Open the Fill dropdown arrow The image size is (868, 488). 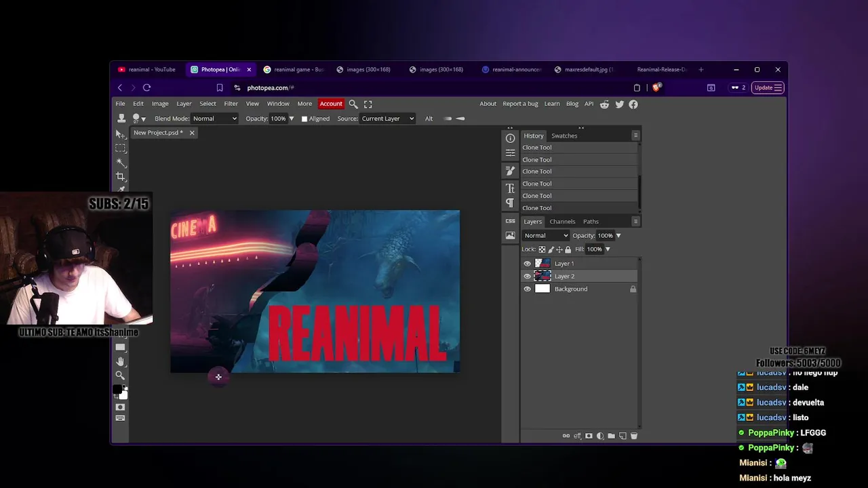click(607, 249)
